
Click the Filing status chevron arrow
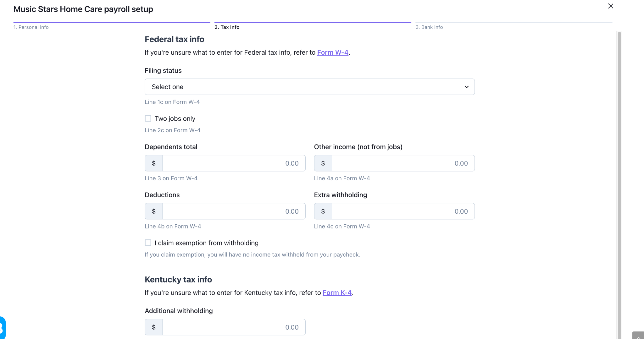pos(467,87)
